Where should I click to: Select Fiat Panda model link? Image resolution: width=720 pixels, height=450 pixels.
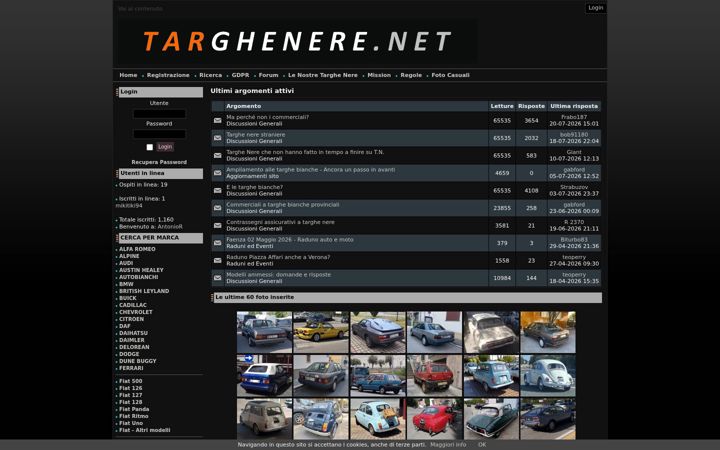coord(134,409)
